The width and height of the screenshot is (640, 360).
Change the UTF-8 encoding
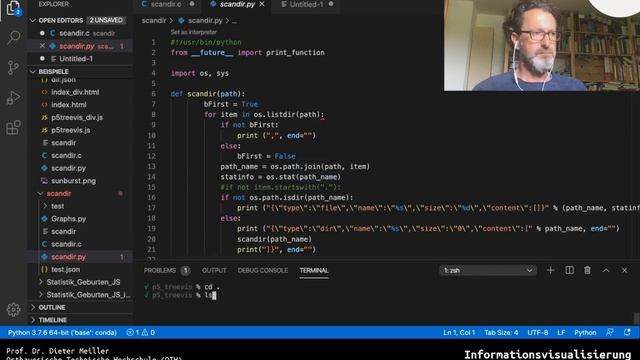(538, 332)
